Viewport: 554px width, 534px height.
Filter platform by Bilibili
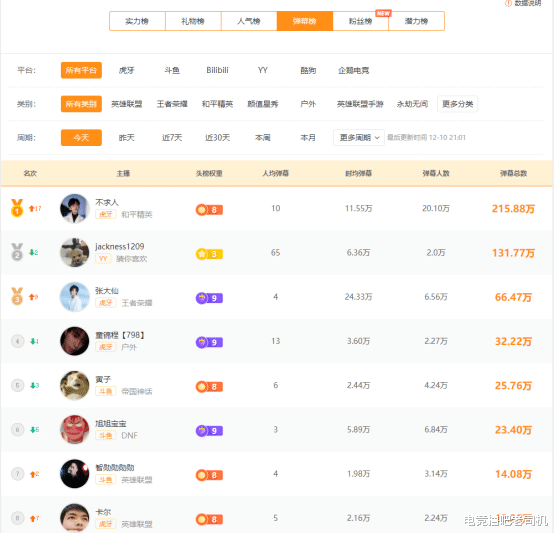[x=217, y=70]
